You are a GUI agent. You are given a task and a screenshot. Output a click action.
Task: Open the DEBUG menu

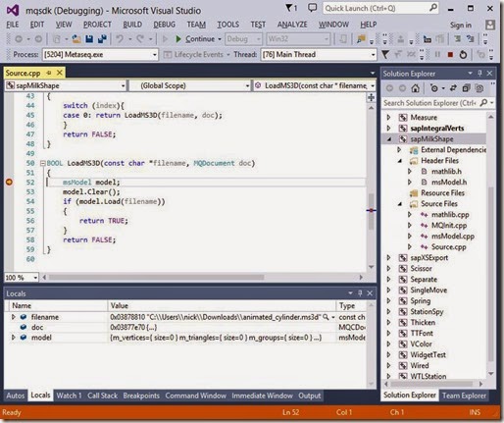coord(164,25)
